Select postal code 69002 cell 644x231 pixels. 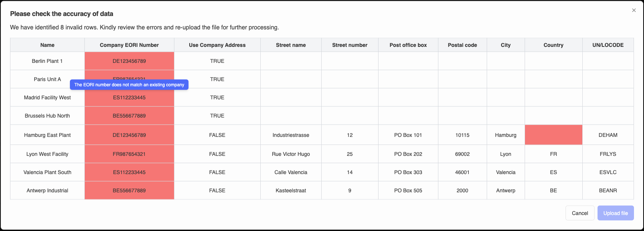pos(462,154)
